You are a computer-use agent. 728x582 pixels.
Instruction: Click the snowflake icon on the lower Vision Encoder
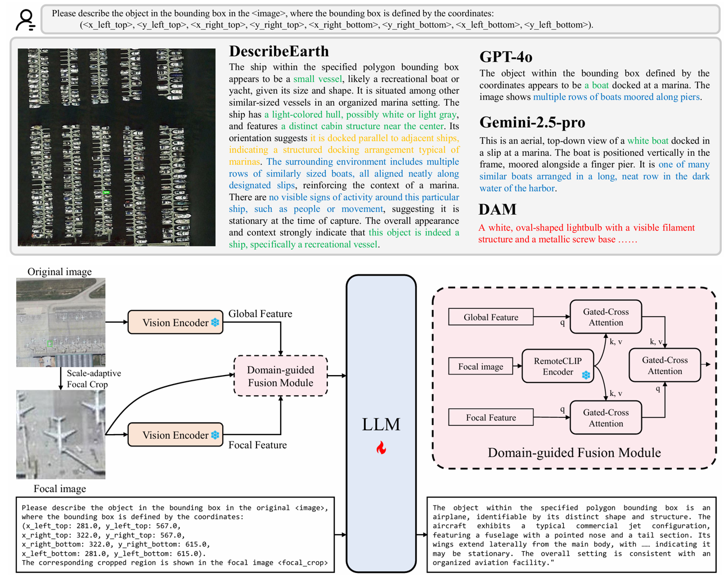215,435
